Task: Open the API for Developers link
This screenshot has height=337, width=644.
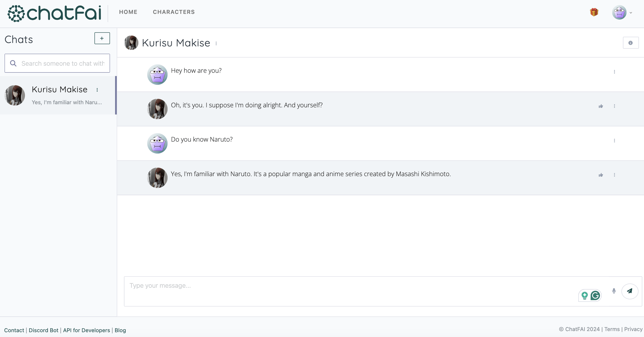Action: tap(86, 330)
